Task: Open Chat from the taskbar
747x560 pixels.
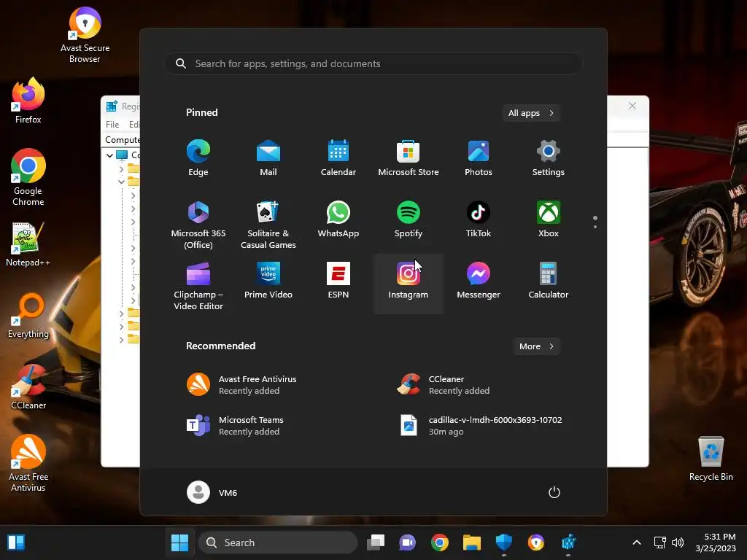Action: 407,542
